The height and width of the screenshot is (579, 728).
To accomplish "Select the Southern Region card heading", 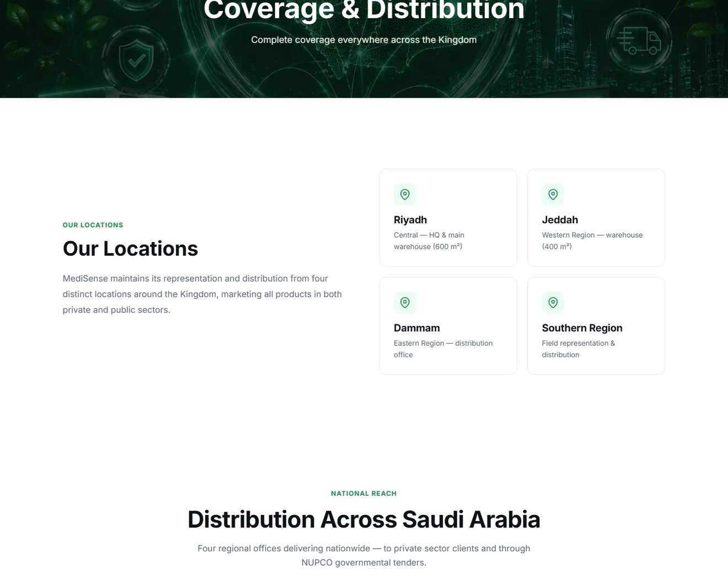I will 582,328.
